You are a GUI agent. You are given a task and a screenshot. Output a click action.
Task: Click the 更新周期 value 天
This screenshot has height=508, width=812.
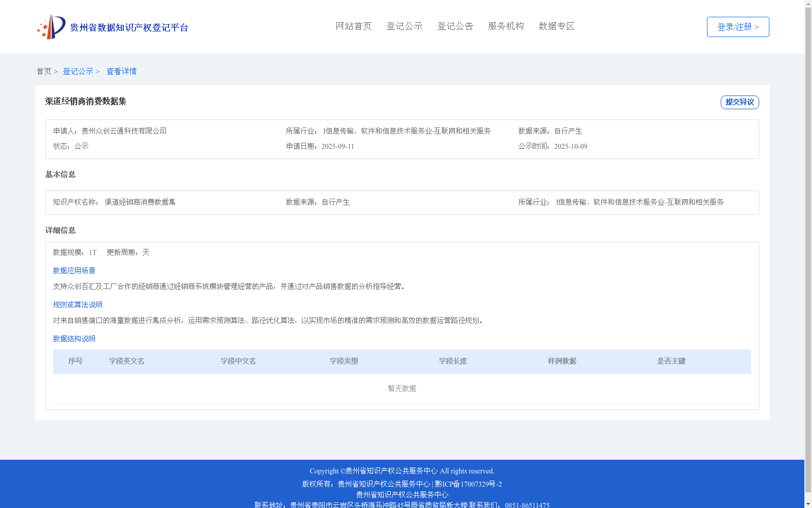coord(146,252)
